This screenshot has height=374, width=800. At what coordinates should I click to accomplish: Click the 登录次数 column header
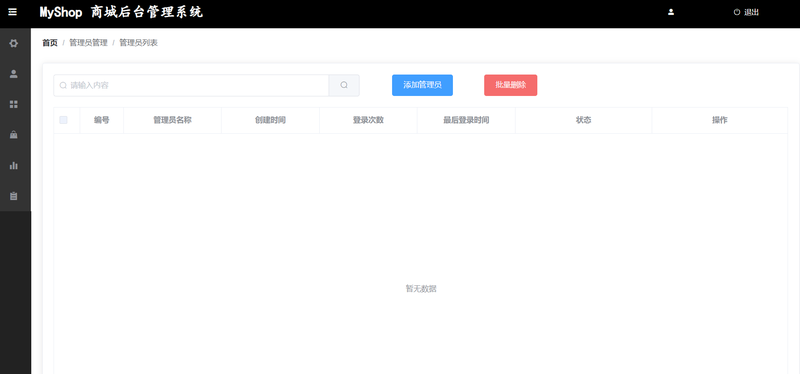pyautogui.click(x=368, y=120)
